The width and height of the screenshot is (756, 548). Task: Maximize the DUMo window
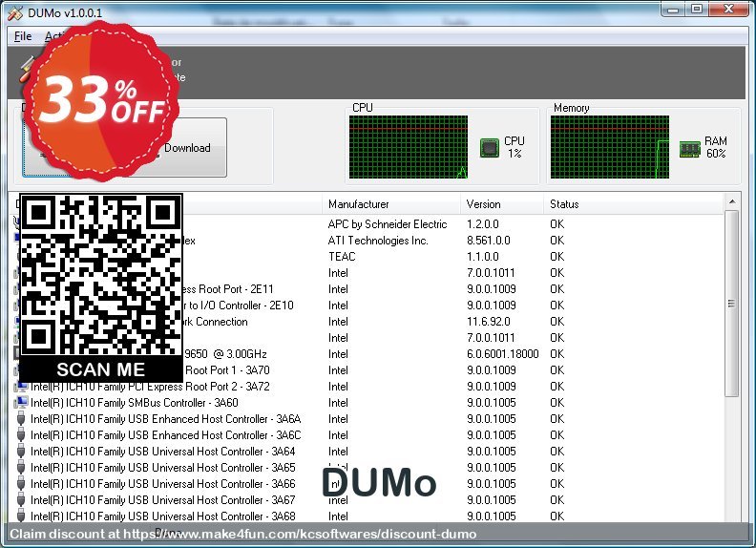697,10
